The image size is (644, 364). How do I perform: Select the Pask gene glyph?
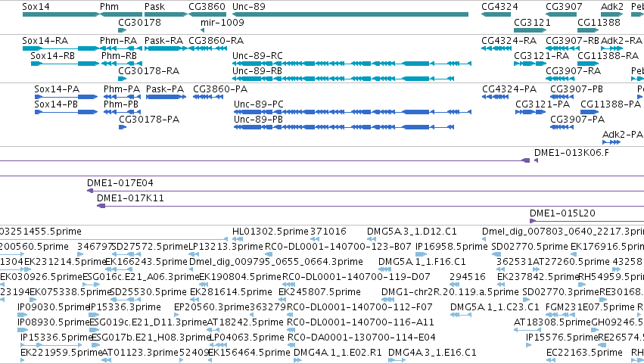(166, 14)
